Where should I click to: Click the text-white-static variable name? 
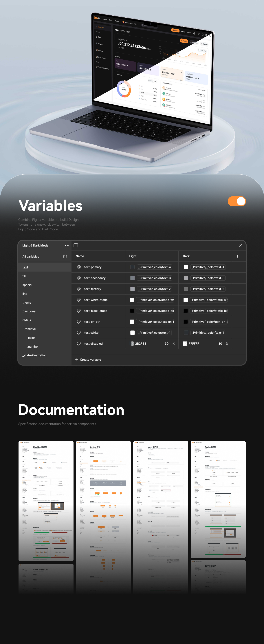[x=96, y=300]
